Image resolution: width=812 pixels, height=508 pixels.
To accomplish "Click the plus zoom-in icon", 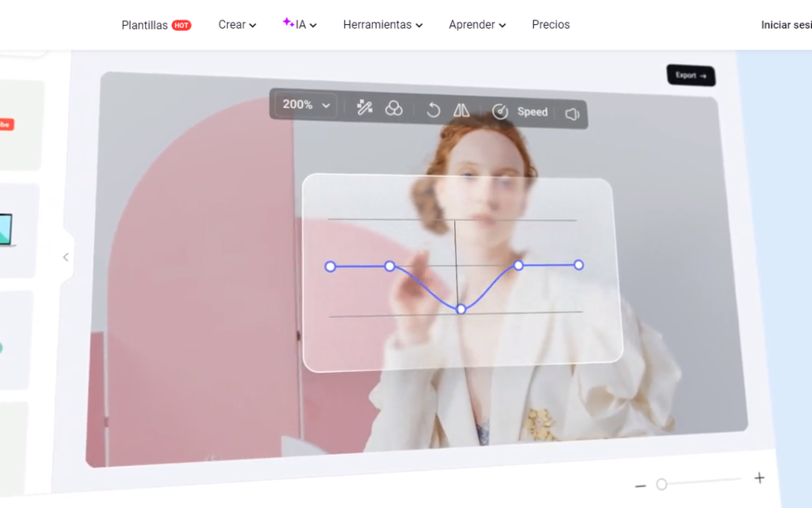I will click(759, 478).
